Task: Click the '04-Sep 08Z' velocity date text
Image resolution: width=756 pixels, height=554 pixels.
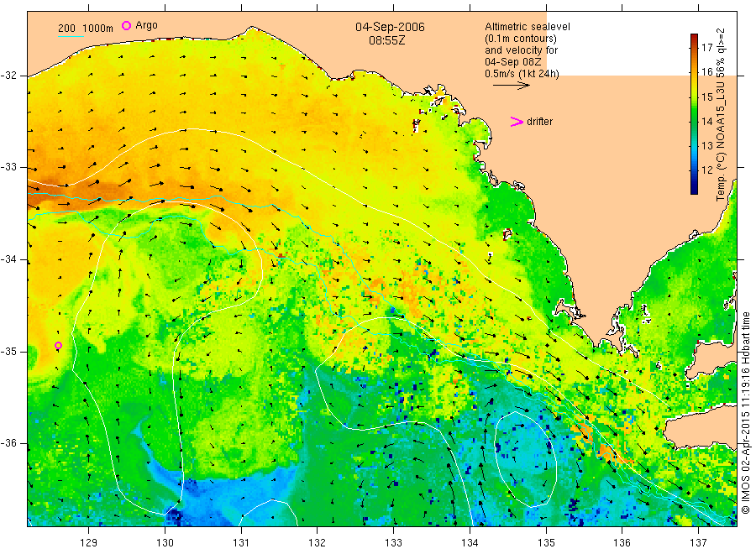Action: tap(513, 62)
